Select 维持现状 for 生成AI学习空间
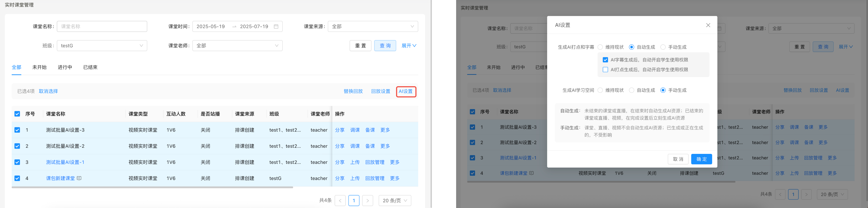Screen dimensions: 868x208 pyautogui.click(x=600, y=90)
